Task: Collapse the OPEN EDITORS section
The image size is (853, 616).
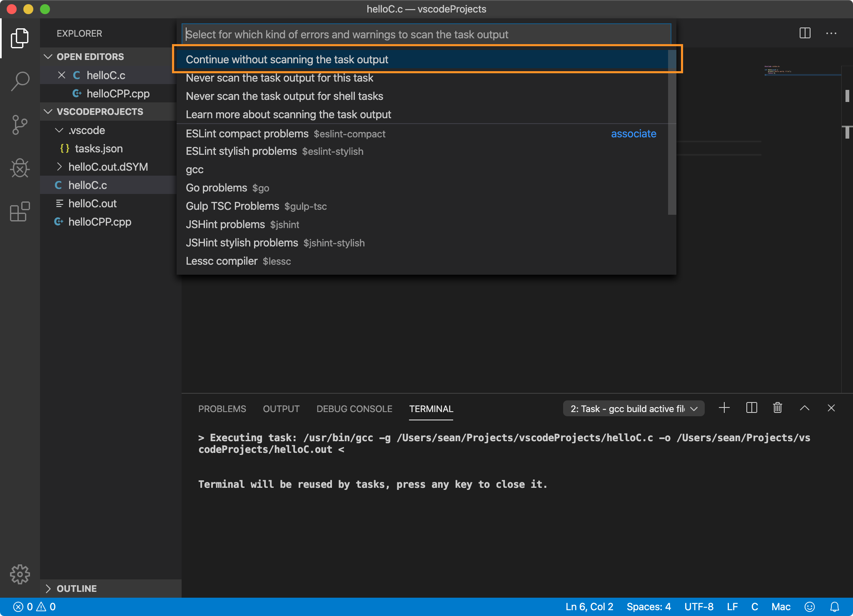Action: (90, 57)
